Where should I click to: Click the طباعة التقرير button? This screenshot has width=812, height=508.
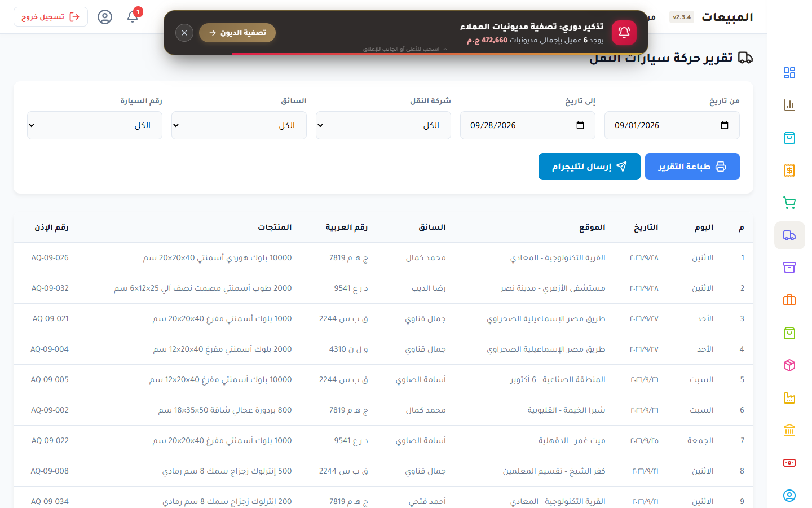[692, 167]
